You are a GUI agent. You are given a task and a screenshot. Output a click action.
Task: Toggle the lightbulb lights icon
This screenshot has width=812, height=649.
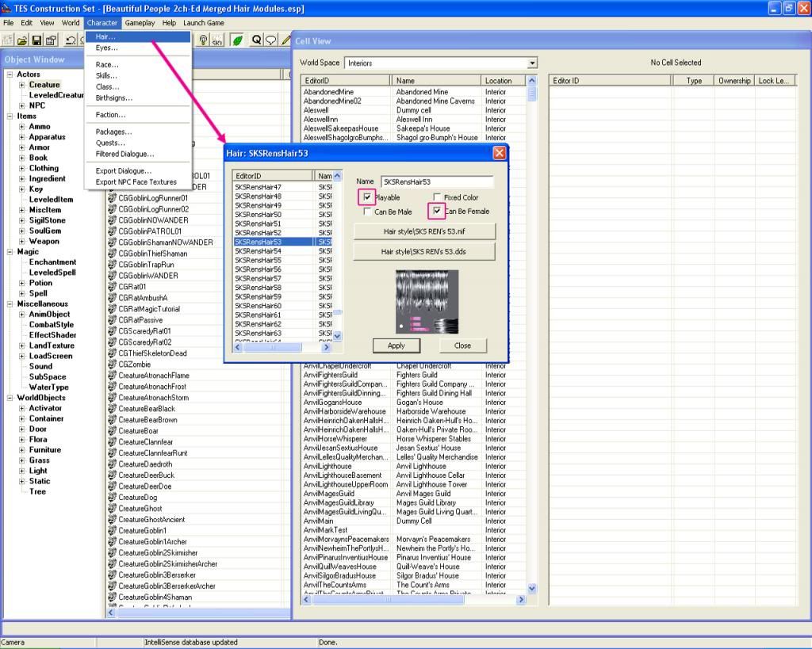(x=203, y=40)
